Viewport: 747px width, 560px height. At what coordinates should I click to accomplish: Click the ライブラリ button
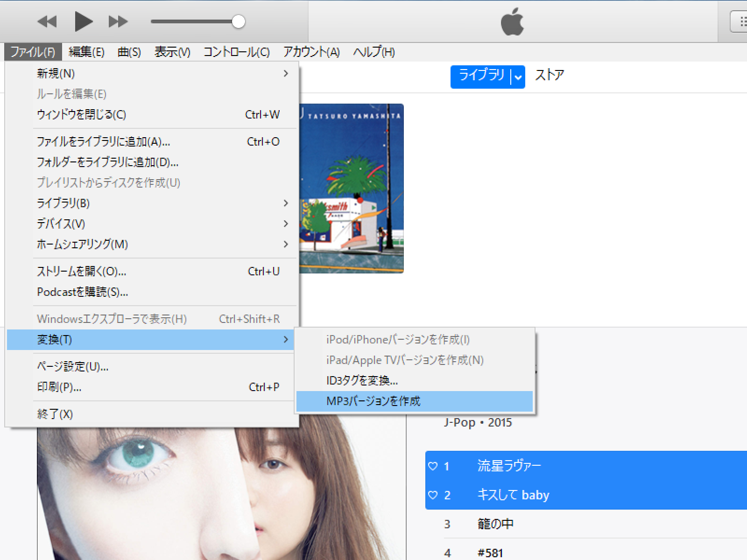481,76
